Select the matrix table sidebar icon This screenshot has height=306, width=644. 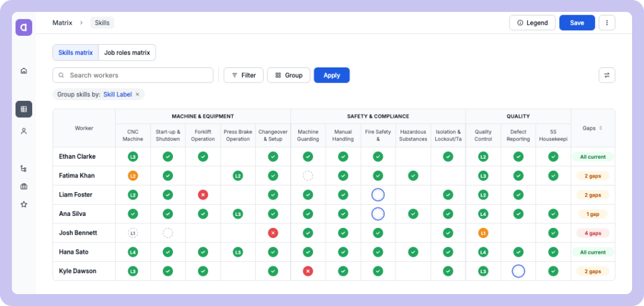pos(24,109)
